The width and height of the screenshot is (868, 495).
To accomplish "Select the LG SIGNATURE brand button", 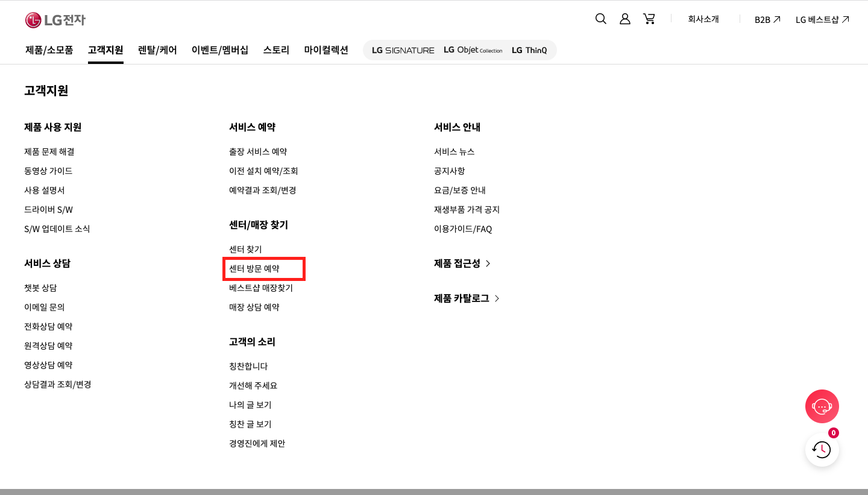I will point(403,50).
